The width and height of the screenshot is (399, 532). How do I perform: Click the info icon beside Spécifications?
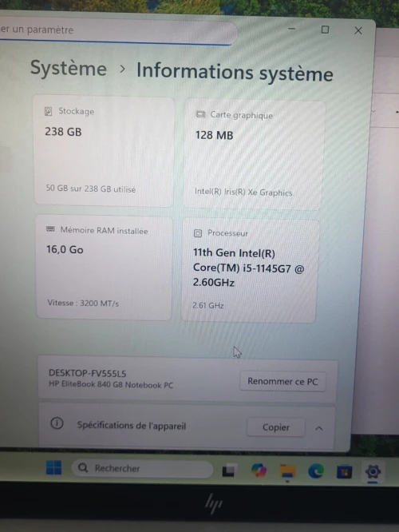(57, 423)
